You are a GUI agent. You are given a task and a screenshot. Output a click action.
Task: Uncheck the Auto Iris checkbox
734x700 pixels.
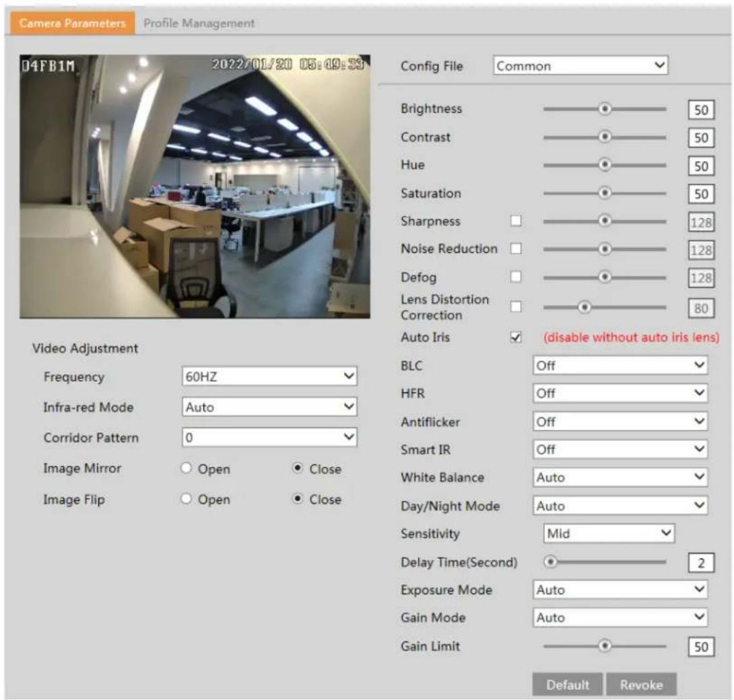[516, 337]
